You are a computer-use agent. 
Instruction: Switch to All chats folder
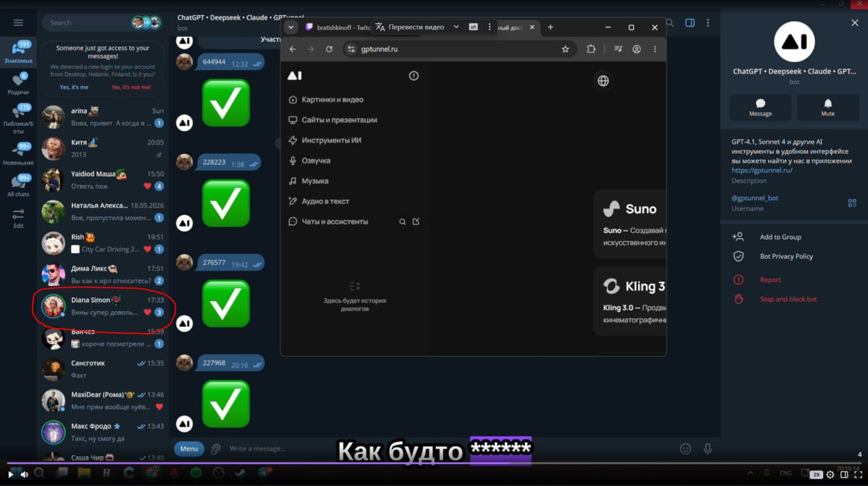(18, 186)
